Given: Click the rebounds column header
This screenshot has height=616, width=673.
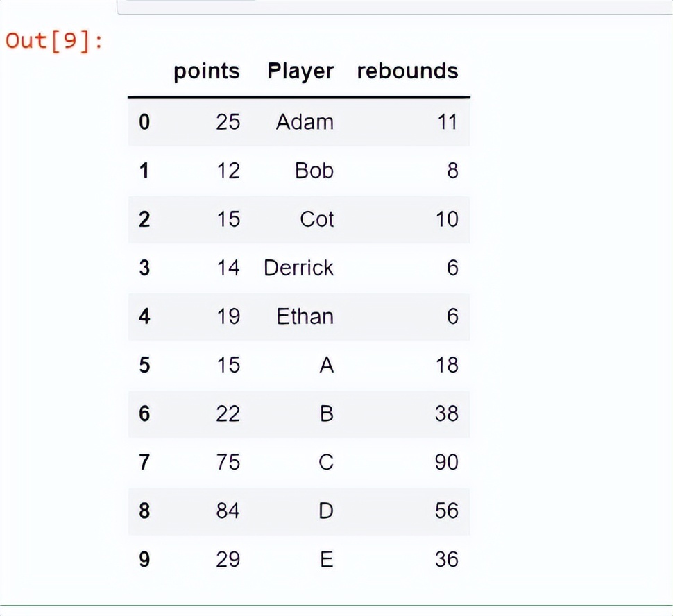Looking at the screenshot, I should [x=407, y=71].
